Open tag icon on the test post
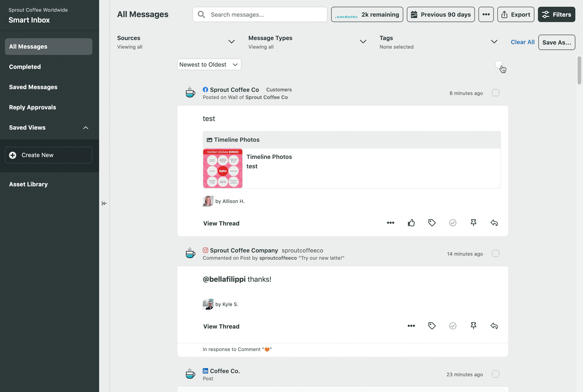 432,223
